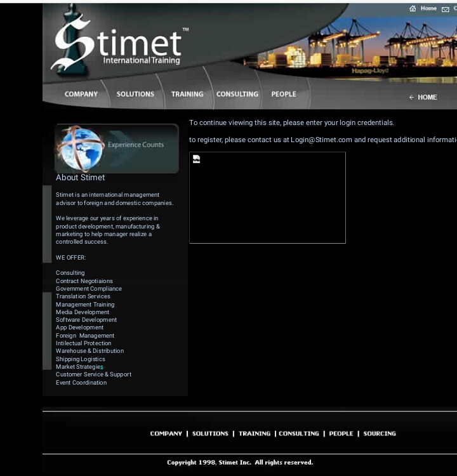Click the About Stimet heading
The image size is (457, 476).
81,178
